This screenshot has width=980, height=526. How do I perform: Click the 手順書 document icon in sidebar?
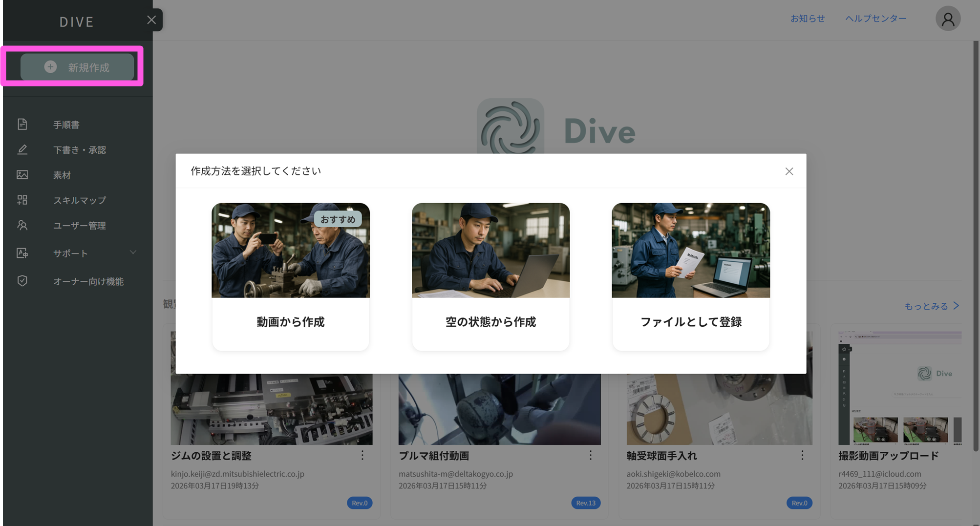pos(22,125)
